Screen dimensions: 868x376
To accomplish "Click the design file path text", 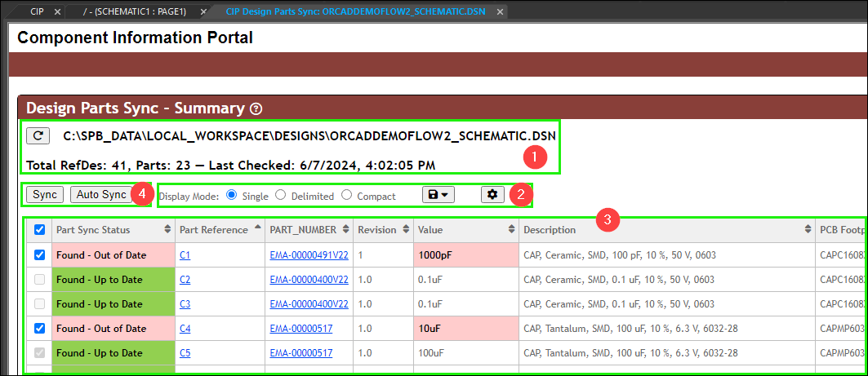I will [x=309, y=136].
